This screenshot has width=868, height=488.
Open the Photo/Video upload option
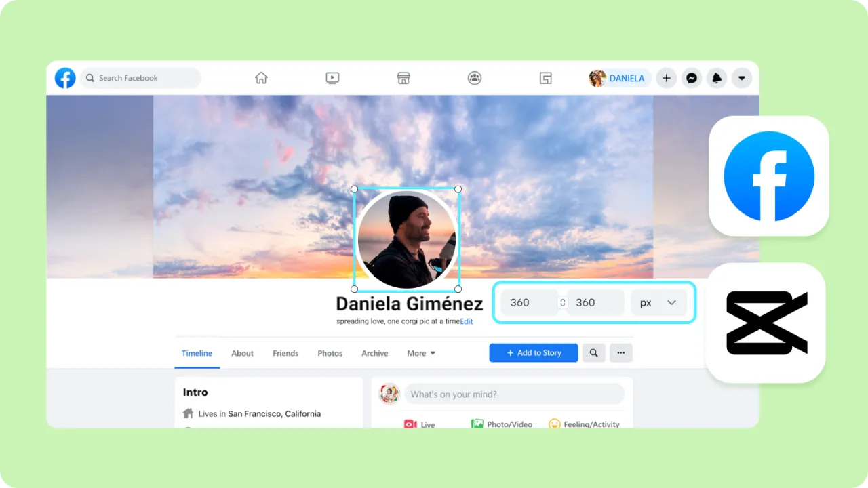[x=502, y=424]
